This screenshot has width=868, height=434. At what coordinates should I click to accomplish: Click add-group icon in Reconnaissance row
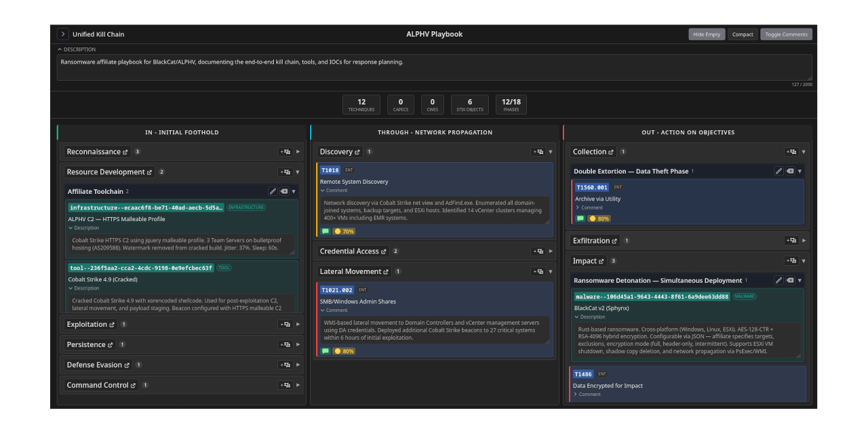pyautogui.click(x=285, y=152)
